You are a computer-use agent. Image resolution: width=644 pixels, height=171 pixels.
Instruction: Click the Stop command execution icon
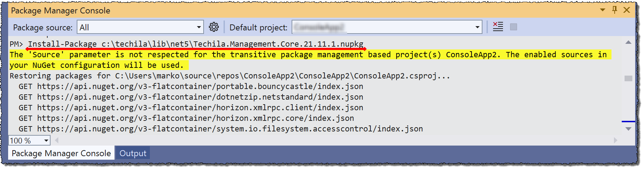click(514, 27)
